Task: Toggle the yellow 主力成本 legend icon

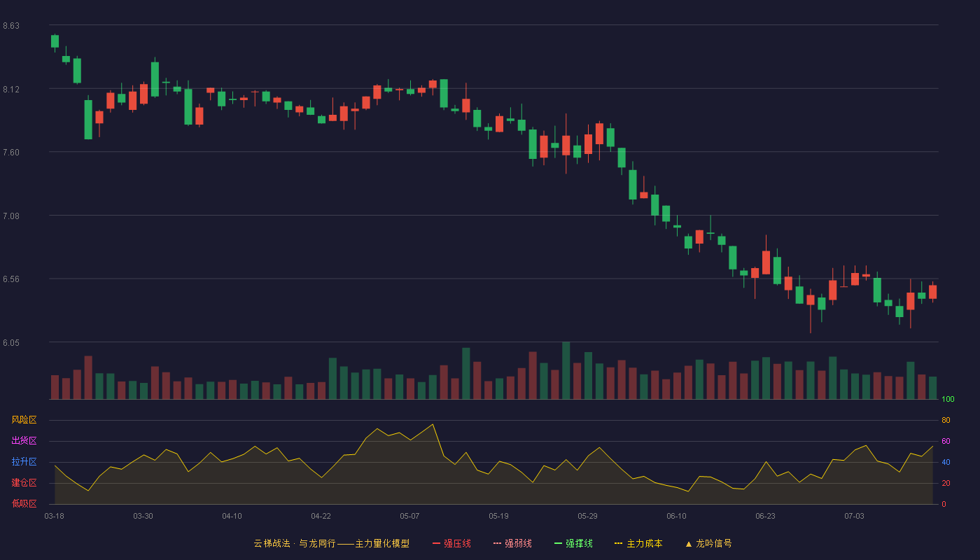Action: click(x=619, y=543)
